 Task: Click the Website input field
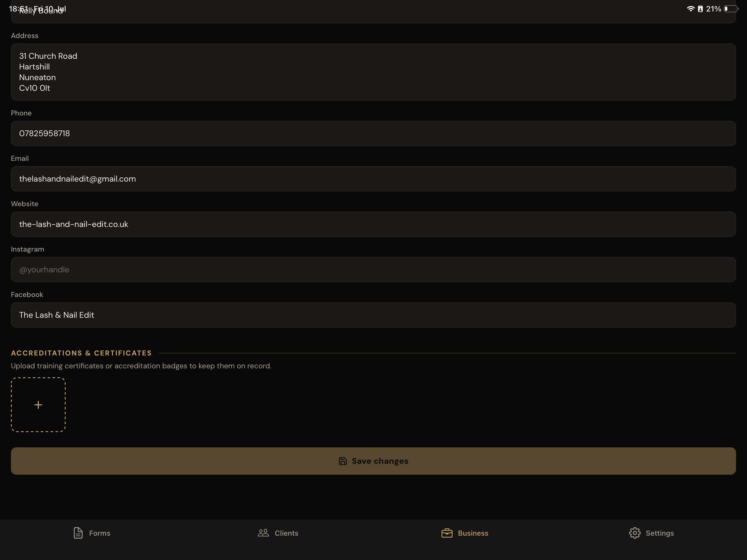click(373, 224)
